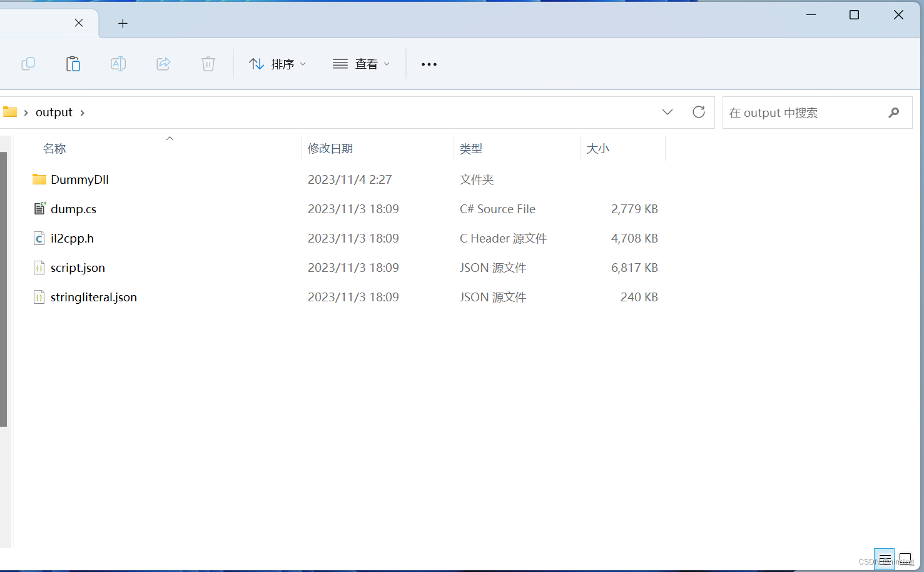Refresh the output folder

699,112
